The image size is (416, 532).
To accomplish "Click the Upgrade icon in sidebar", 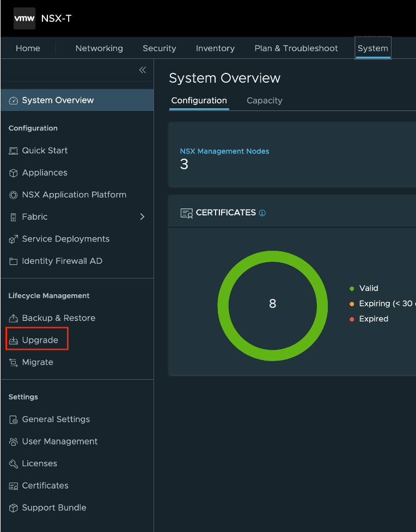I will point(14,341).
